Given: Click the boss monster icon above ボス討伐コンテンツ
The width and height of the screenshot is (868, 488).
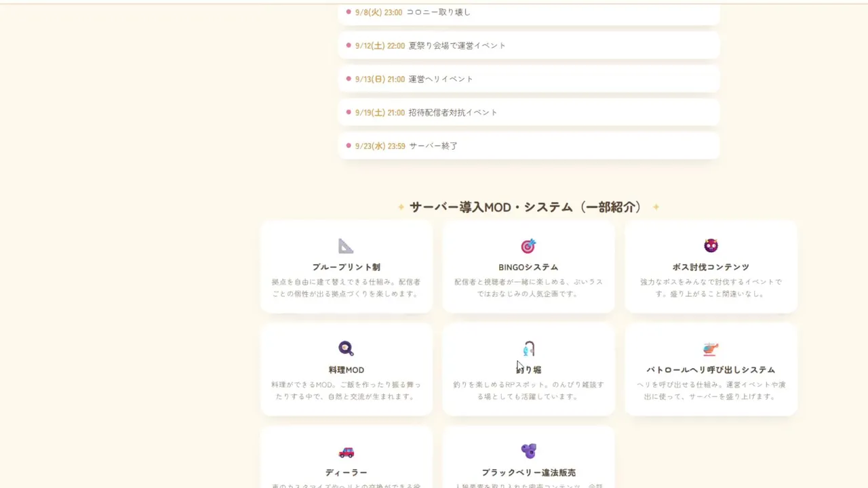Looking at the screenshot, I should click(x=711, y=245).
